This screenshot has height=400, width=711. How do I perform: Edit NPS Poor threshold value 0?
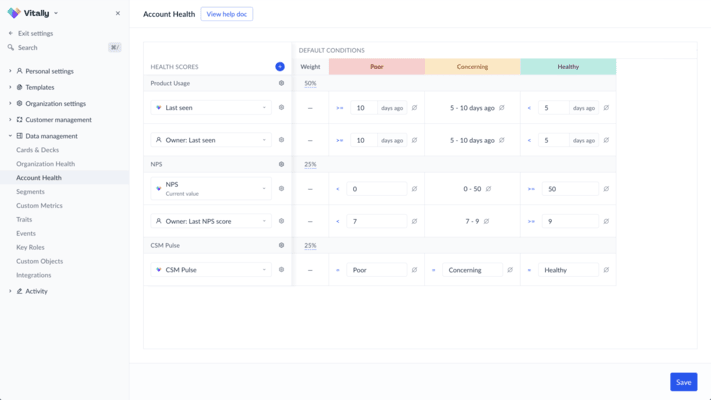(377, 189)
